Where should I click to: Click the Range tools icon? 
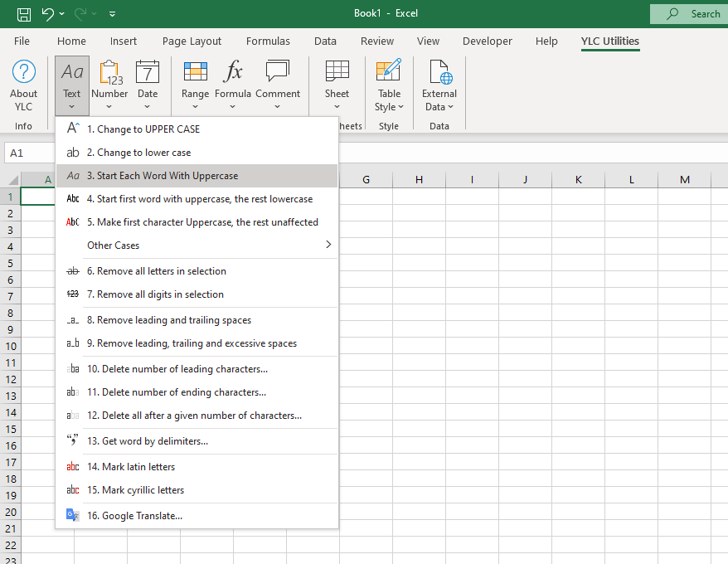(196, 73)
